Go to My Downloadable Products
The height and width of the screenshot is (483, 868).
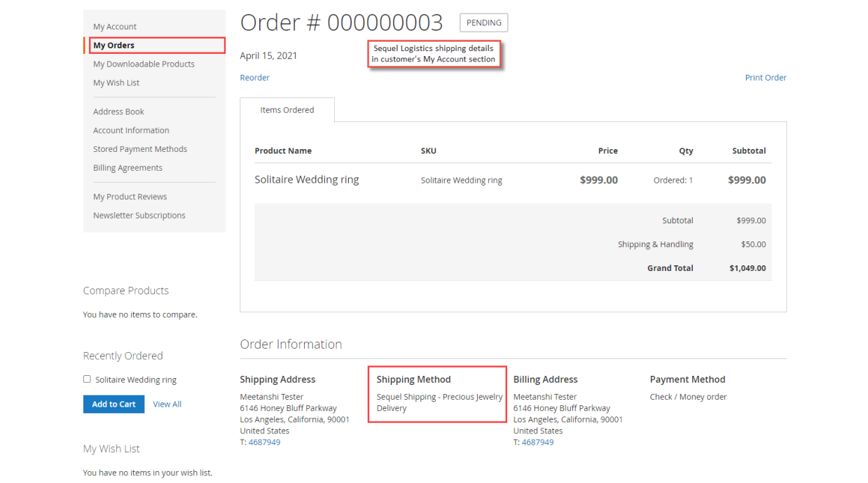(x=144, y=64)
